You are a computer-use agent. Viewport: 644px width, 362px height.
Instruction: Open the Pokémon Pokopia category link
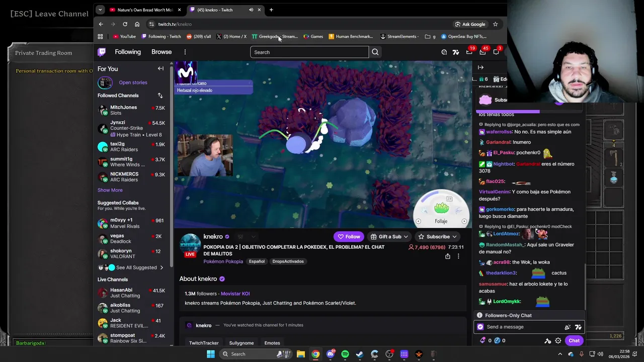[x=223, y=261]
